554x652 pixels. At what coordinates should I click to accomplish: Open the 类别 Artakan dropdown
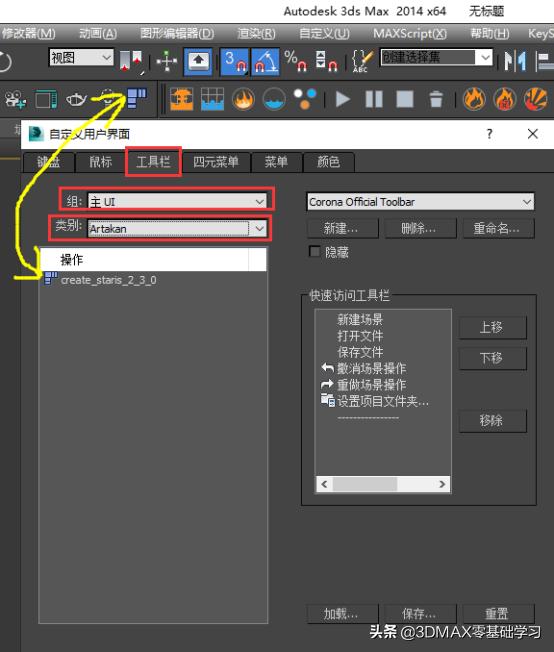click(x=177, y=228)
